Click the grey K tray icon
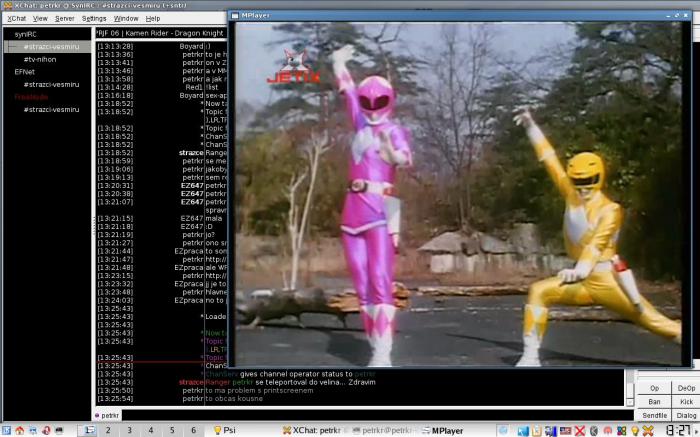The width and height of the screenshot is (700, 437). [x=594, y=431]
